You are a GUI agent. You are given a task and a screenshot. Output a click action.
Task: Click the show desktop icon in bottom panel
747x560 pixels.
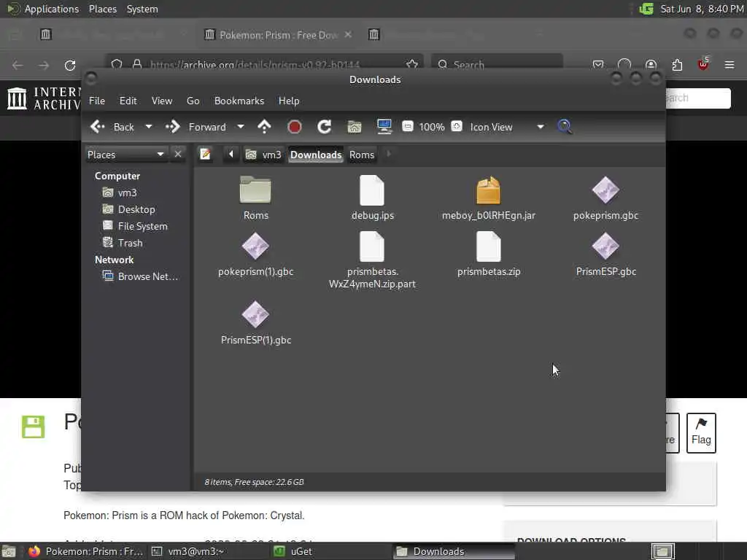9,552
